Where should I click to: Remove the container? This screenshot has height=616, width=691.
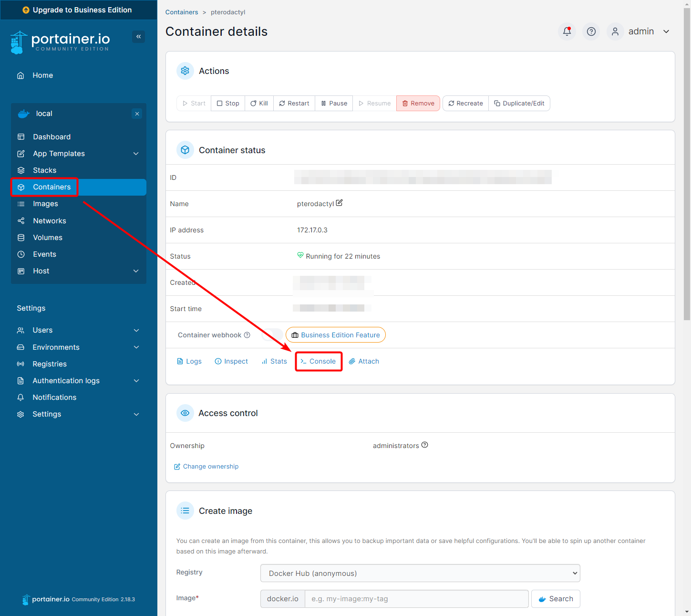[x=418, y=104]
